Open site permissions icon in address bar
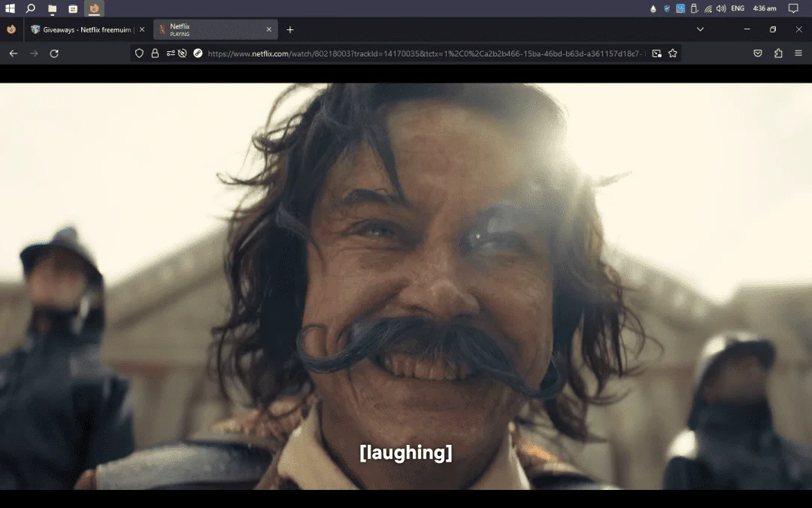Viewport: 812px width, 508px height. click(x=171, y=53)
